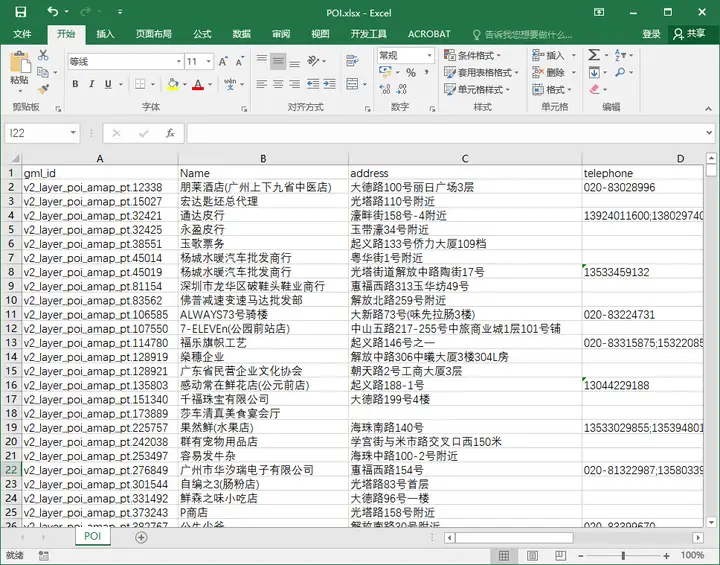Image resolution: width=720 pixels, height=565 pixels.
Task: Click the Increase Decimal icon
Action: [385, 89]
